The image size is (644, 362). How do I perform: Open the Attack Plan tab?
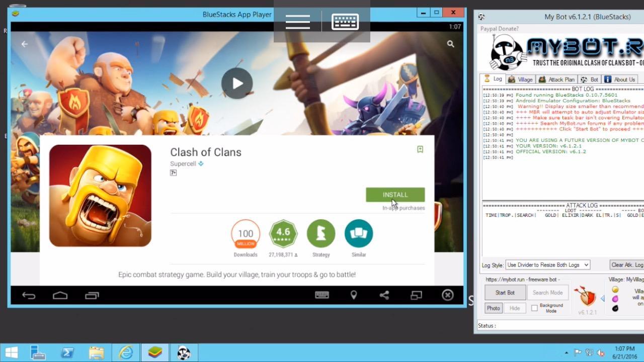556,79
